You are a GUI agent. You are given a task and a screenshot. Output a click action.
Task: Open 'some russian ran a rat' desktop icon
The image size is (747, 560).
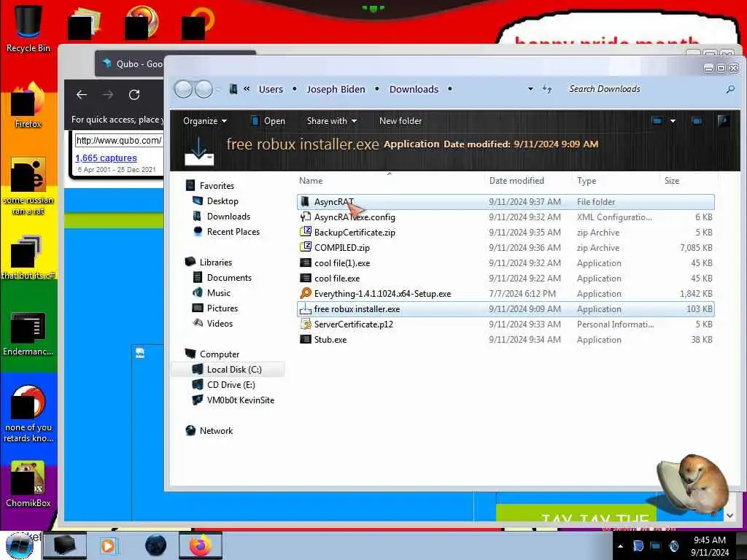[28, 186]
